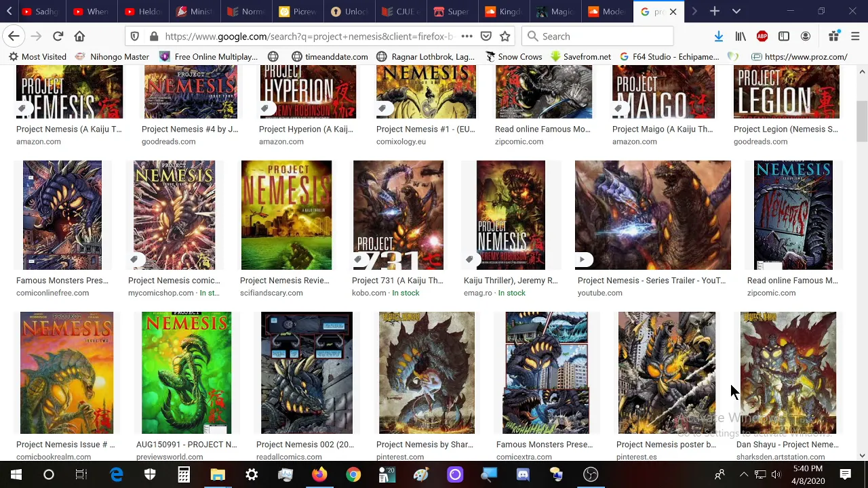The height and width of the screenshot is (488, 868).
Task: Open Project Nemesis Series Trailer YouTube thumbnail
Action: [x=653, y=215]
